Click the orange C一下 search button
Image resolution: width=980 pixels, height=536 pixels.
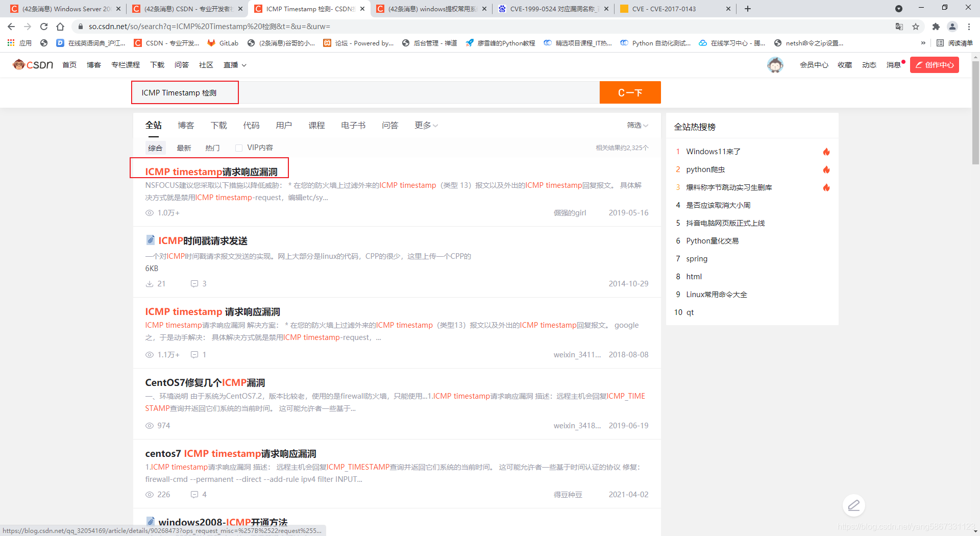coord(630,92)
